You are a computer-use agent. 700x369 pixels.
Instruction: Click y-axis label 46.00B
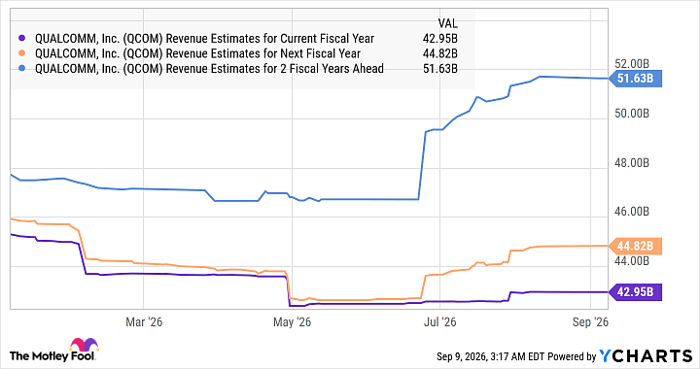click(632, 211)
